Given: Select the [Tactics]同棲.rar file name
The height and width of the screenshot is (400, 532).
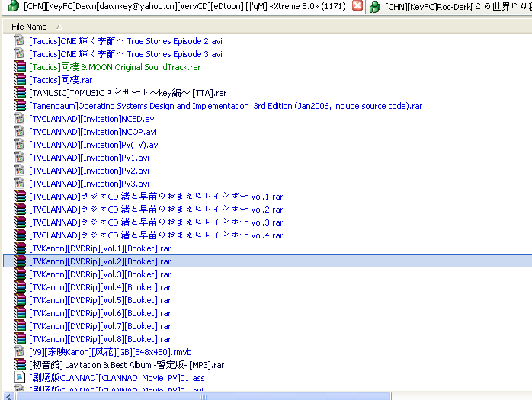Looking at the screenshot, I should coord(61,80).
